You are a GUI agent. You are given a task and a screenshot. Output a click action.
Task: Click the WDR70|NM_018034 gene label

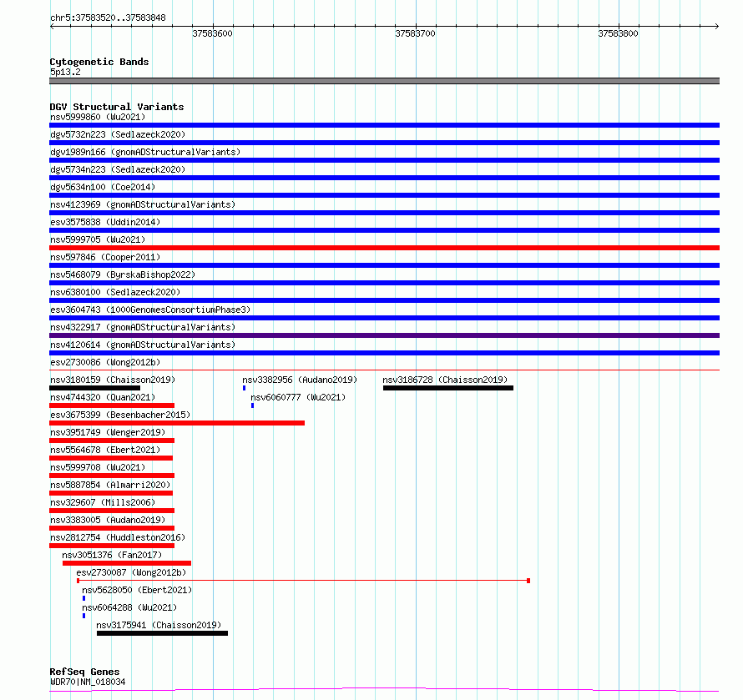[88, 682]
